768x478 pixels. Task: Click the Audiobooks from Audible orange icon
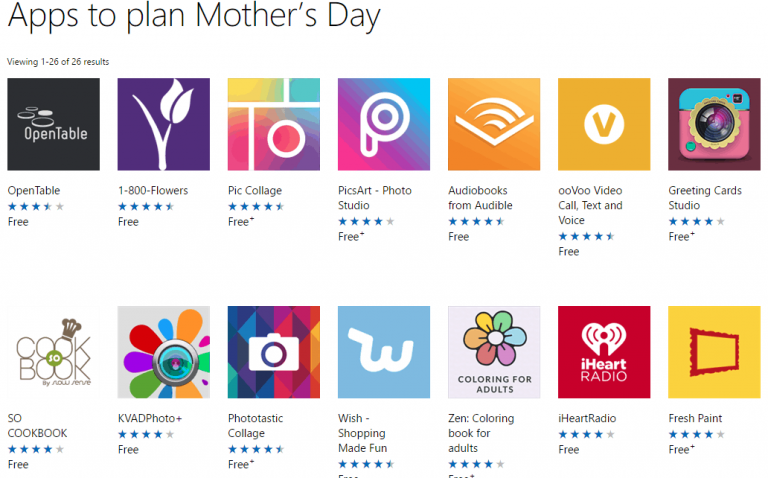coord(494,124)
